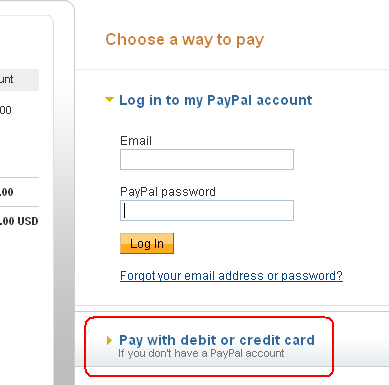Select the Log in to my PayPal account heading

coord(216,100)
